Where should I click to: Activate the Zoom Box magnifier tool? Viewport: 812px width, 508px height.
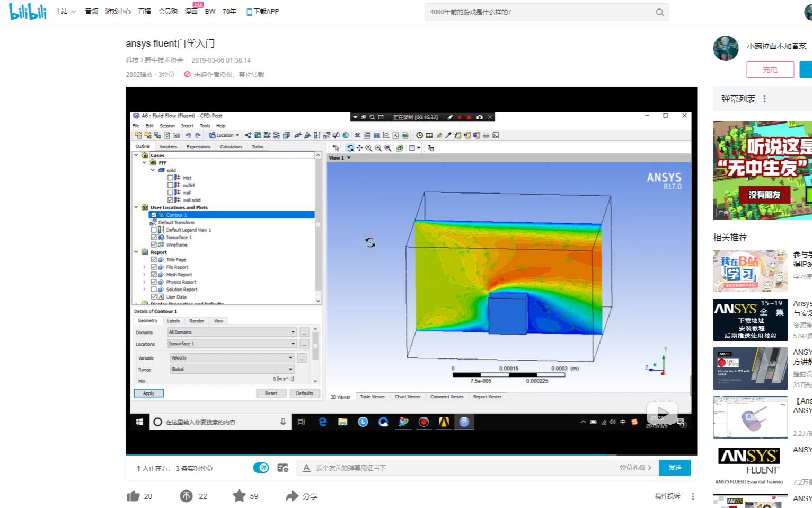[x=369, y=148]
